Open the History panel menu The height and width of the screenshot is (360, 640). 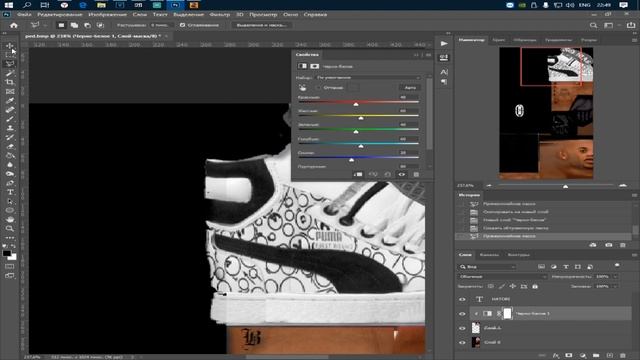click(634, 195)
